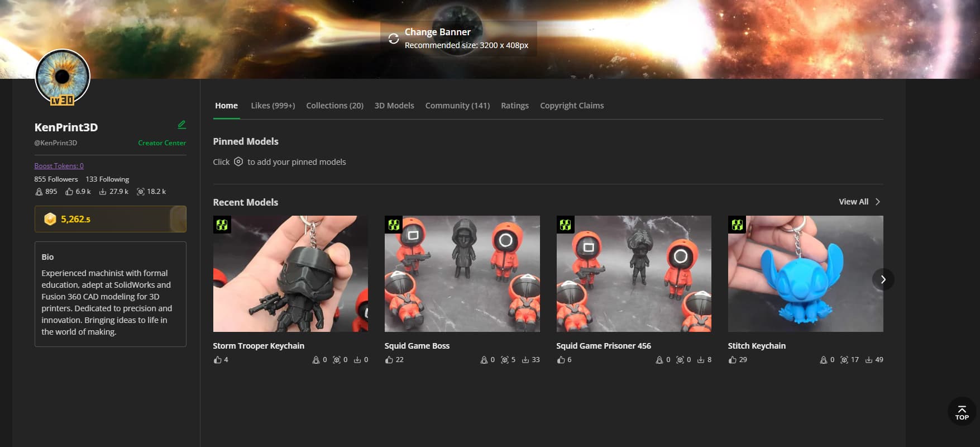Click the KenPrint3D profile name
The image size is (980, 447).
[x=66, y=127]
